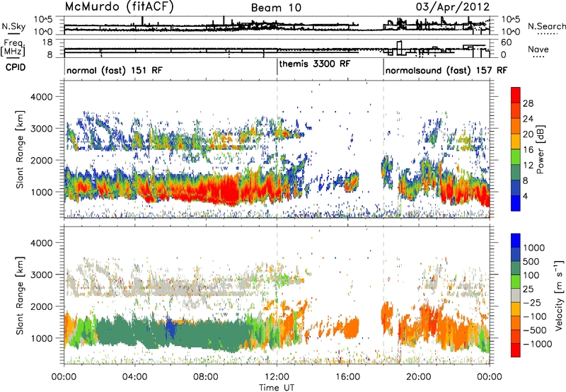Click 'normalsound (fast) 157 RF' text
The image size is (566, 392).
(x=446, y=70)
